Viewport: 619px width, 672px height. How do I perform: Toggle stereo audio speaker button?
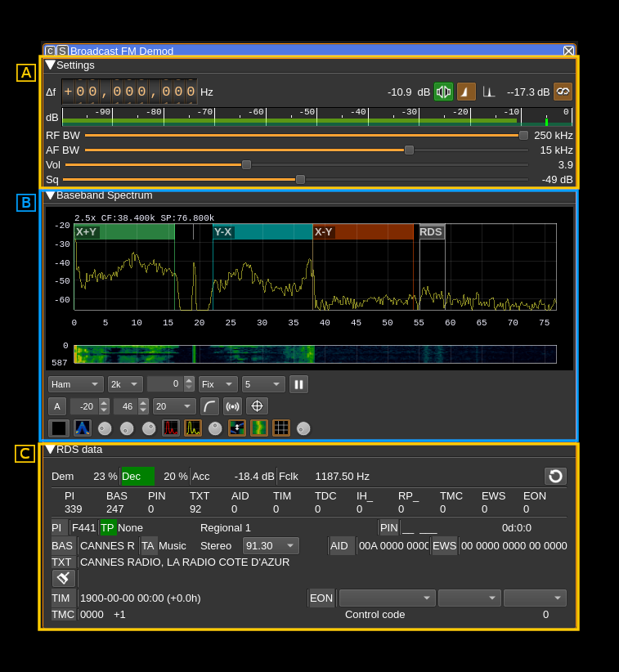[444, 92]
